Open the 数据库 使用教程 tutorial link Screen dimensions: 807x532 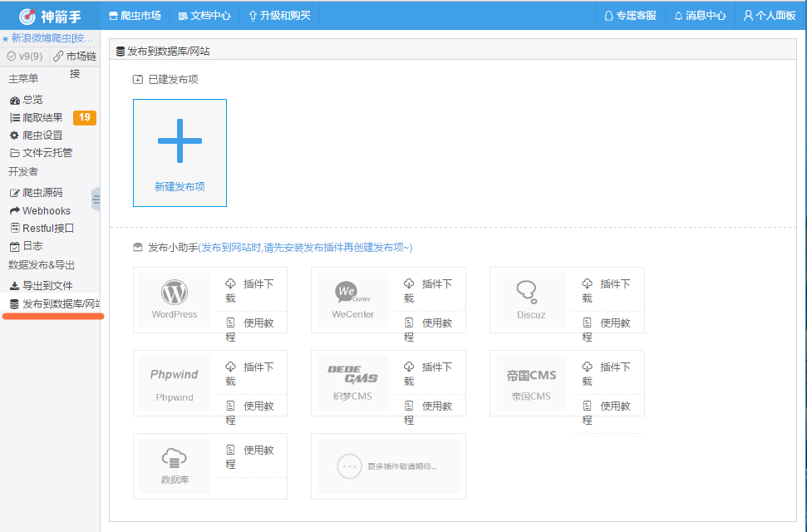coord(250,456)
